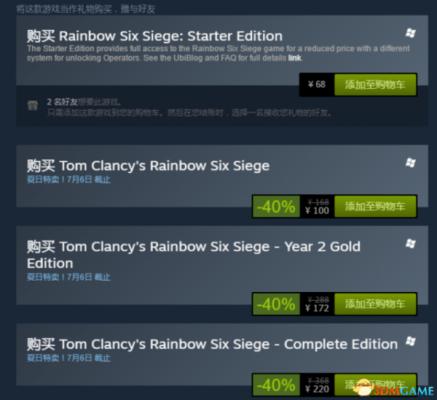
Task: Click Windows icon on Year 2 Gold box
Action: 410,244
